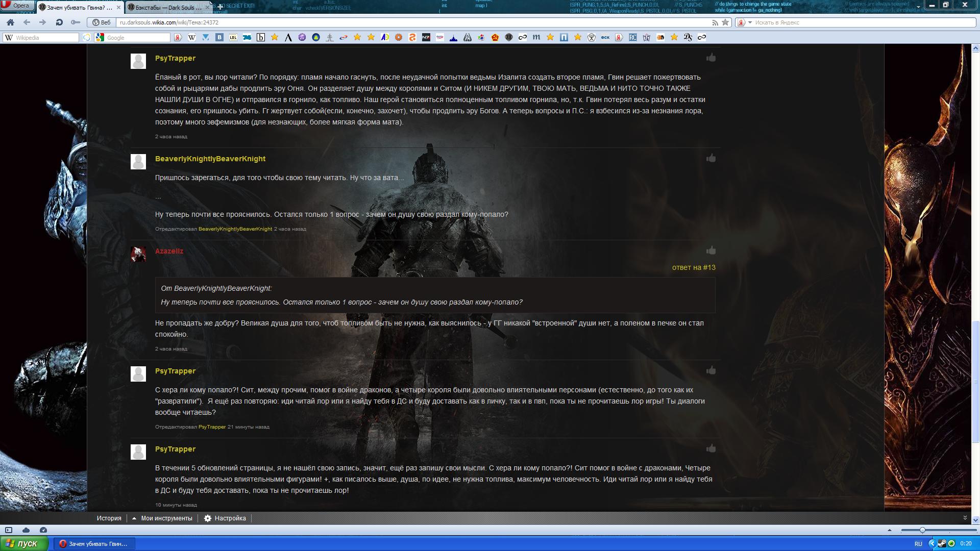Open the blue 'П' bookmark icon
This screenshot has height=551, width=980.
(x=564, y=37)
